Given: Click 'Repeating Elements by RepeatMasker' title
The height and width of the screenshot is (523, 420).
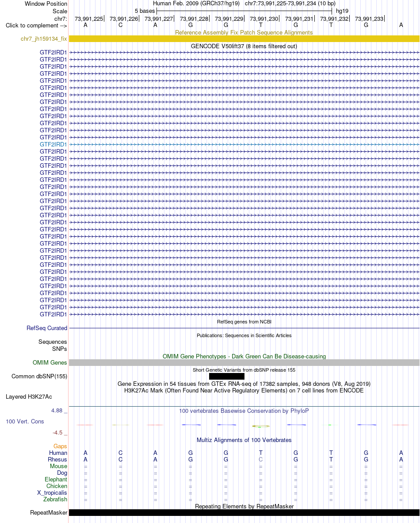Looking at the screenshot, I should [244, 506].
